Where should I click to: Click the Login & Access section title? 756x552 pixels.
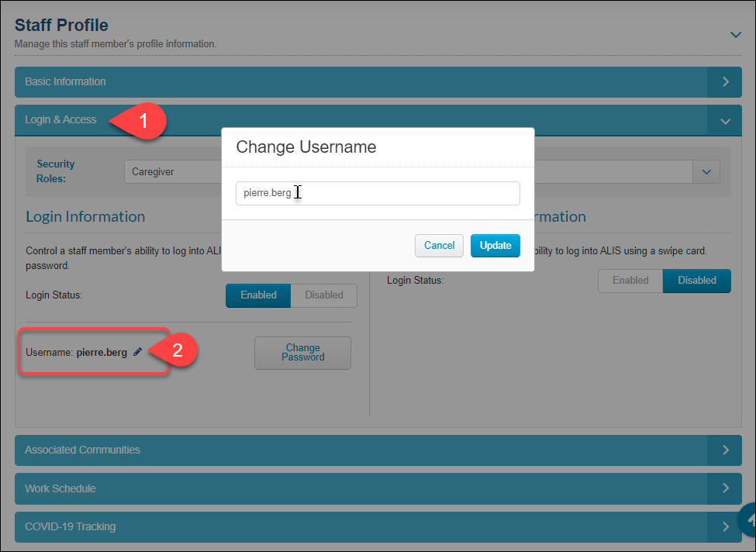pyautogui.click(x=61, y=120)
